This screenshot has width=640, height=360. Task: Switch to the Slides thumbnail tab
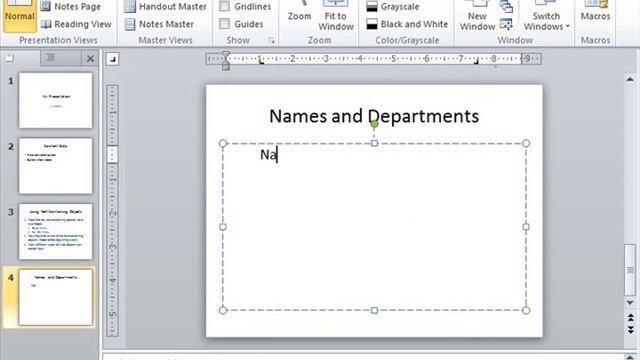click(x=9, y=58)
